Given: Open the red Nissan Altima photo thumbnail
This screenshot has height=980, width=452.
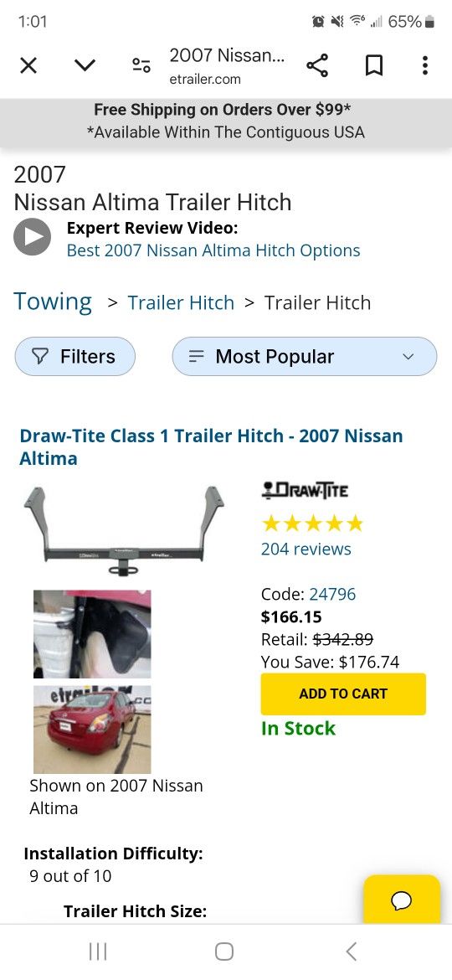Looking at the screenshot, I should (x=92, y=730).
